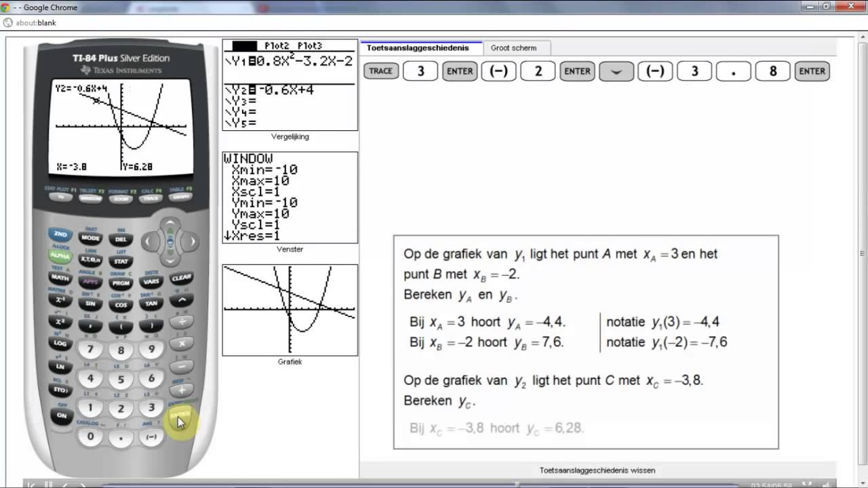Screen dimensions: 868x488
Task: Click the calculator's graph display screen
Action: tap(121, 127)
